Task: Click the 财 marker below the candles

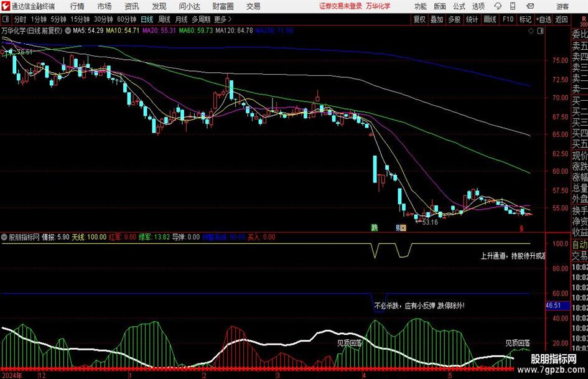Action: [x=398, y=227]
